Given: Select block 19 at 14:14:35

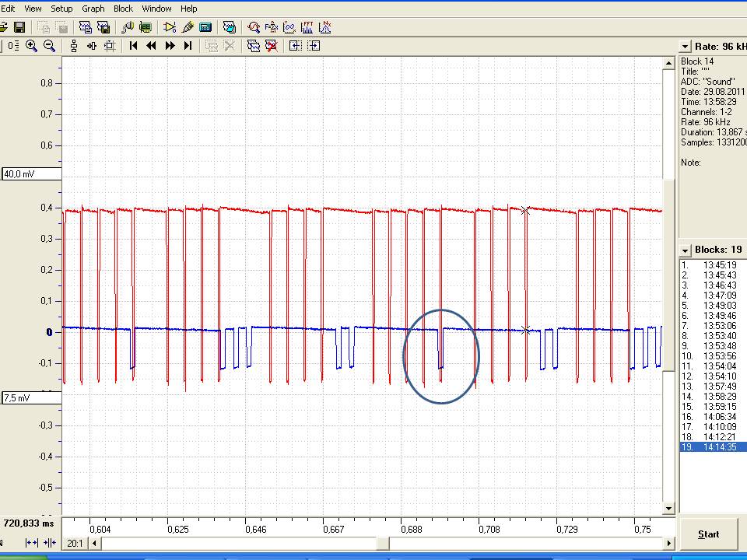Looking at the screenshot, I should point(714,446).
